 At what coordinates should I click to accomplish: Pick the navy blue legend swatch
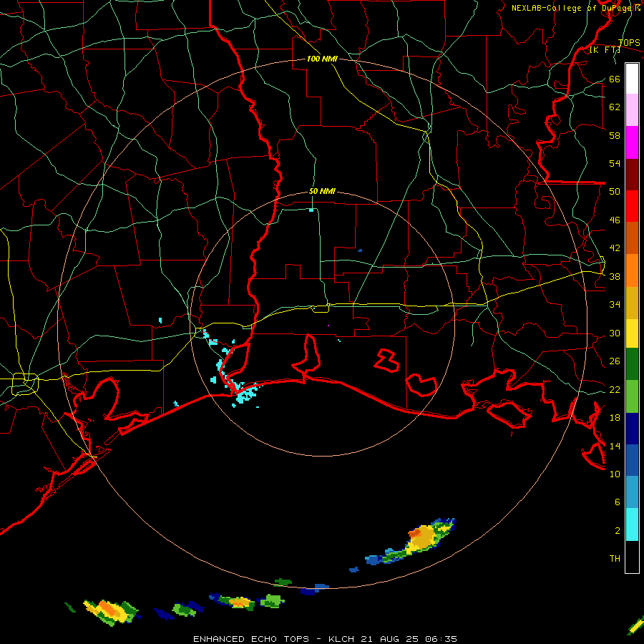coord(632,429)
